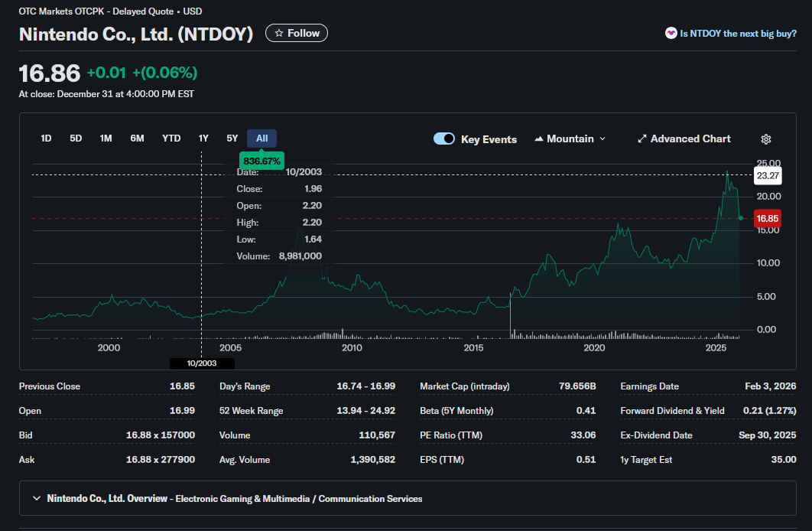Click the Nintendo Co., Ltd. (NTDOY) heading

(136, 34)
